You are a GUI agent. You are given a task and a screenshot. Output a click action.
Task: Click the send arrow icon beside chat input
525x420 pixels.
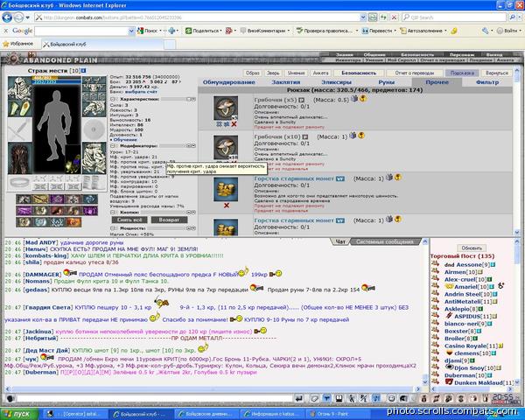299,398
